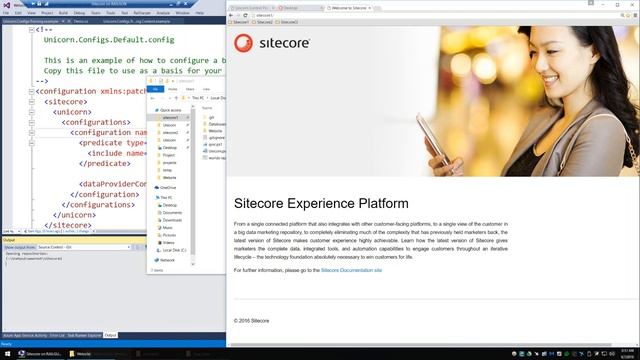Select This PC in File Explorer sidebar
Screen dimensions: 640x360
coord(164,198)
